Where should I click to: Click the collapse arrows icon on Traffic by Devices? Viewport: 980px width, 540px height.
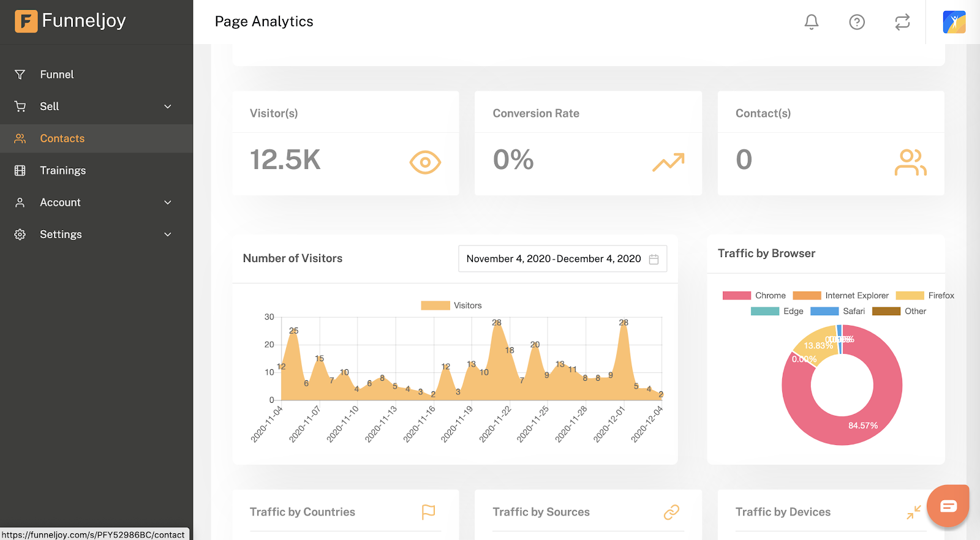tap(913, 512)
